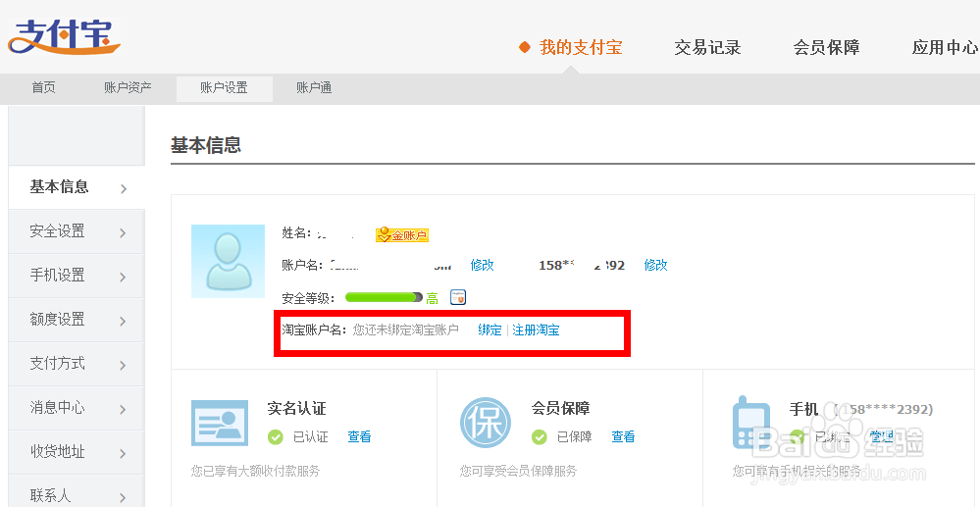Expand the 安全设置 sidebar item
The image size is (980, 507).
coord(77,232)
